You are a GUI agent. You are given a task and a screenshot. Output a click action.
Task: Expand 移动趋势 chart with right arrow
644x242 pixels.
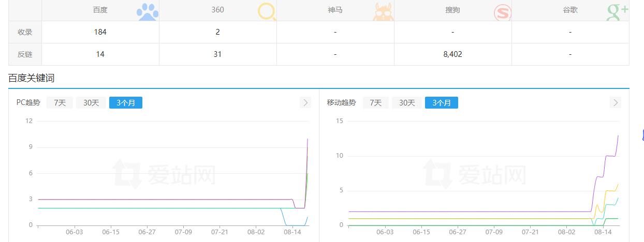point(616,102)
